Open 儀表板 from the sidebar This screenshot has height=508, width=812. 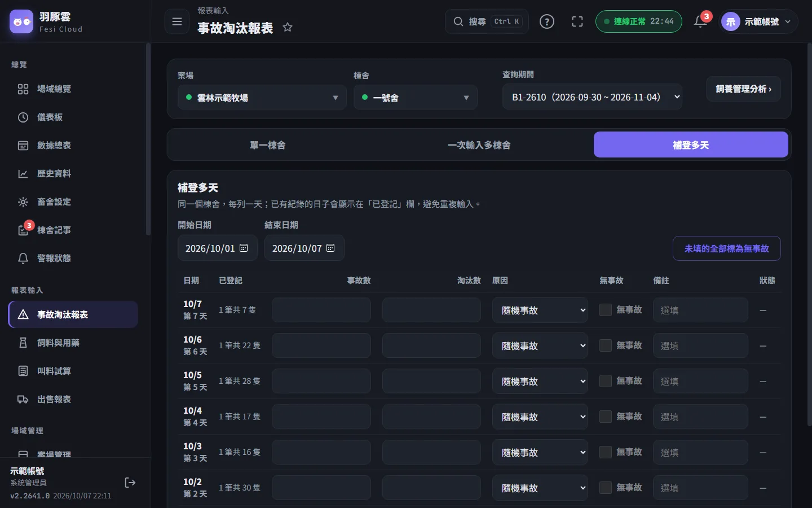[x=73, y=117]
